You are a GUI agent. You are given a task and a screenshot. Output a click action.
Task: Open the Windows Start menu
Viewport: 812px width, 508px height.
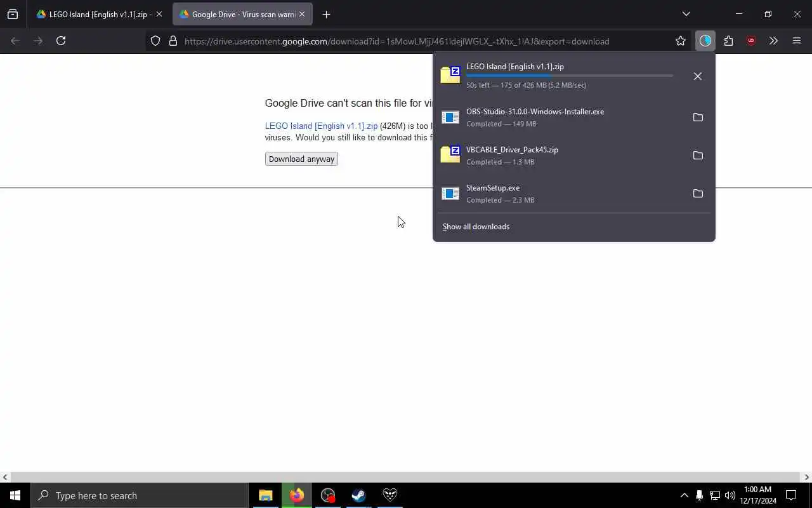click(x=15, y=495)
